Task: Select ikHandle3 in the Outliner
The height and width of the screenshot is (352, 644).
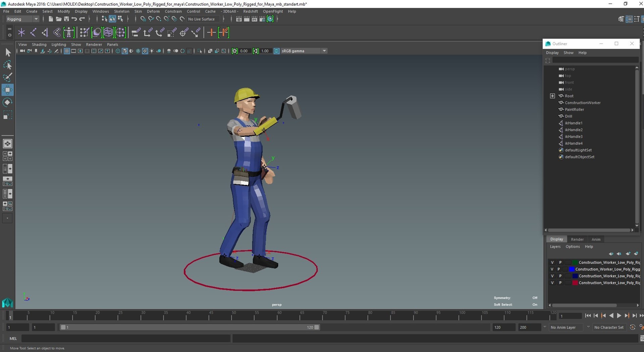Action: [574, 137]
